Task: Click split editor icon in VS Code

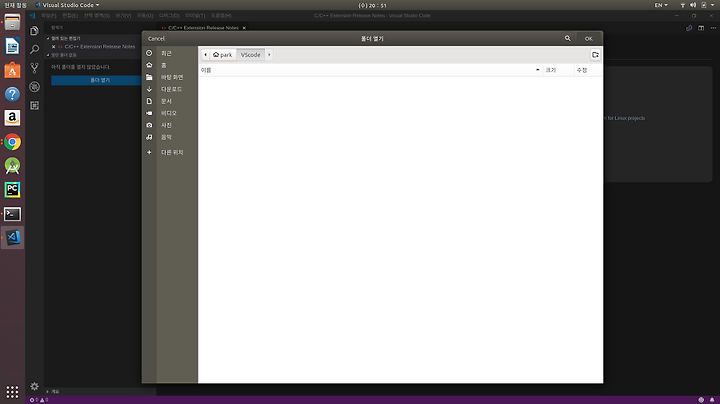Action: (x=701, y=28)
